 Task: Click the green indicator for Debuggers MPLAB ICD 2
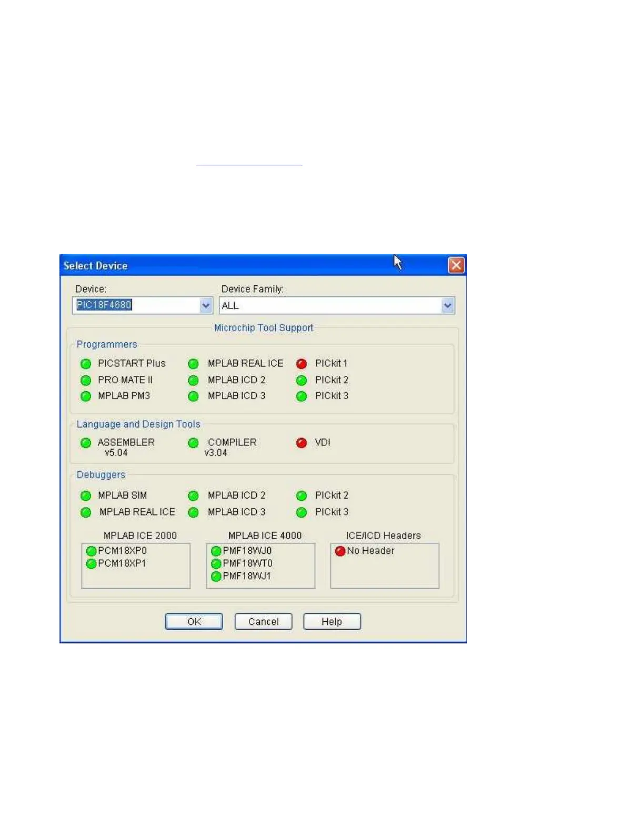point(194,496)
